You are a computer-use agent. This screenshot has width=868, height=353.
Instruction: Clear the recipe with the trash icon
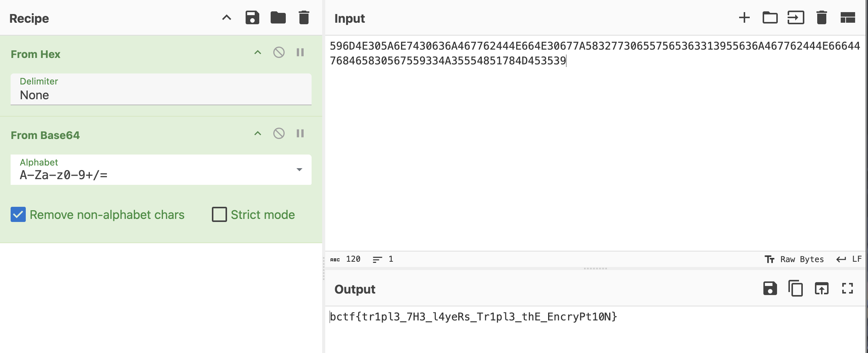pyautogui.click(x=304, y=18)
